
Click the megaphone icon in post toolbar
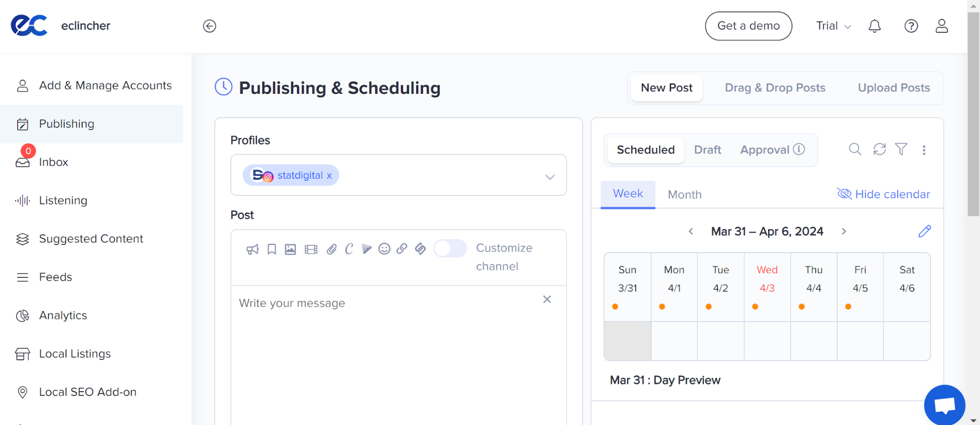point(252,249)
